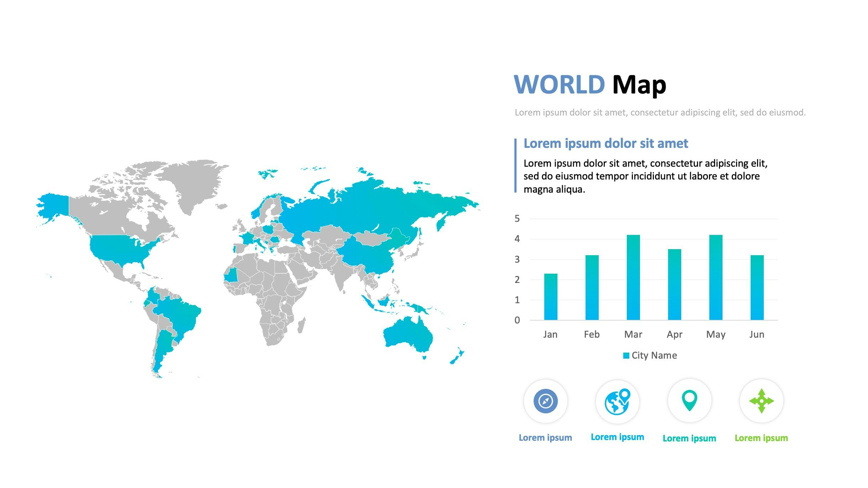The image size is (868, 488).
Task: Click the '4' value on chart axis
Action: coord(517,239)
